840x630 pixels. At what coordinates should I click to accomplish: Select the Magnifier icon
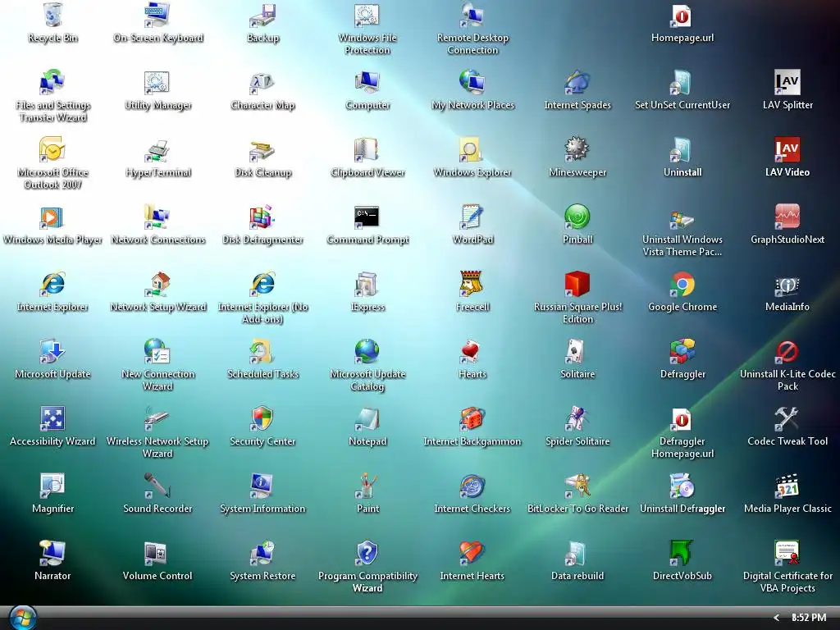click(52, 486)
